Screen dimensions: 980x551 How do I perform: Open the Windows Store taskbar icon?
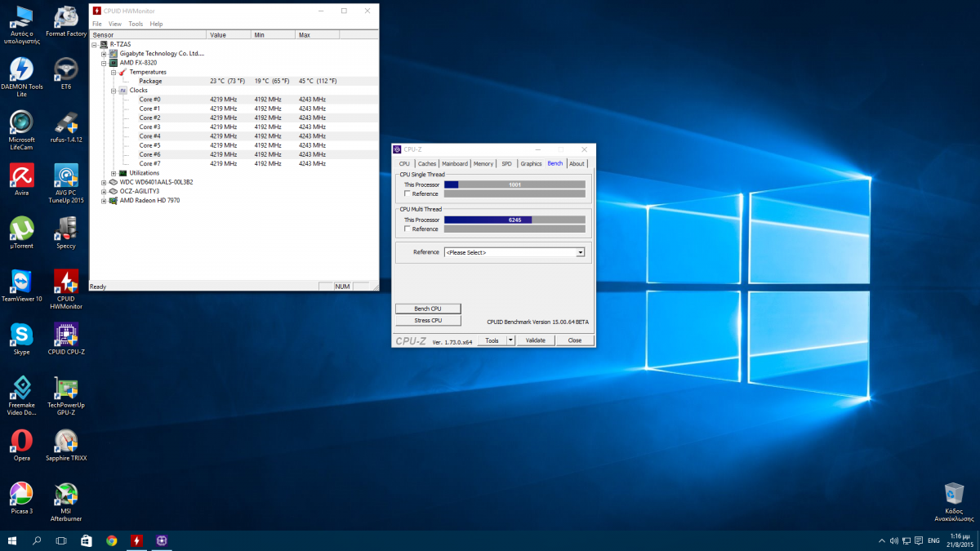(87, 540)
